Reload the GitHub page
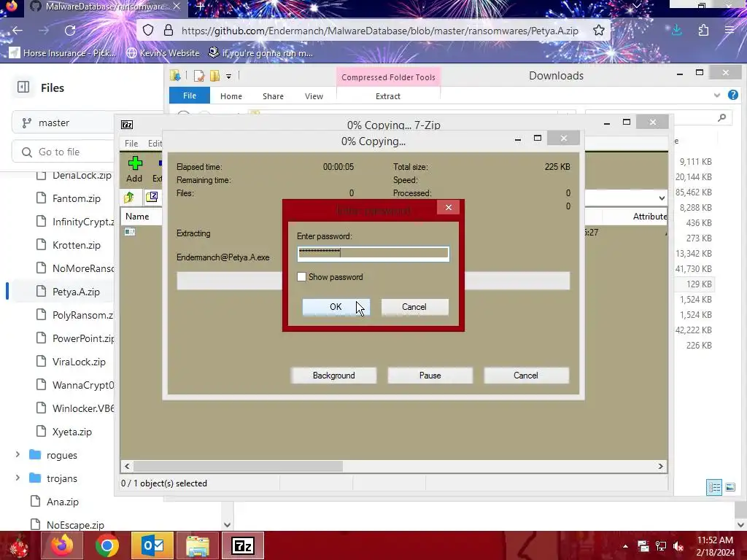 point(70,31)
